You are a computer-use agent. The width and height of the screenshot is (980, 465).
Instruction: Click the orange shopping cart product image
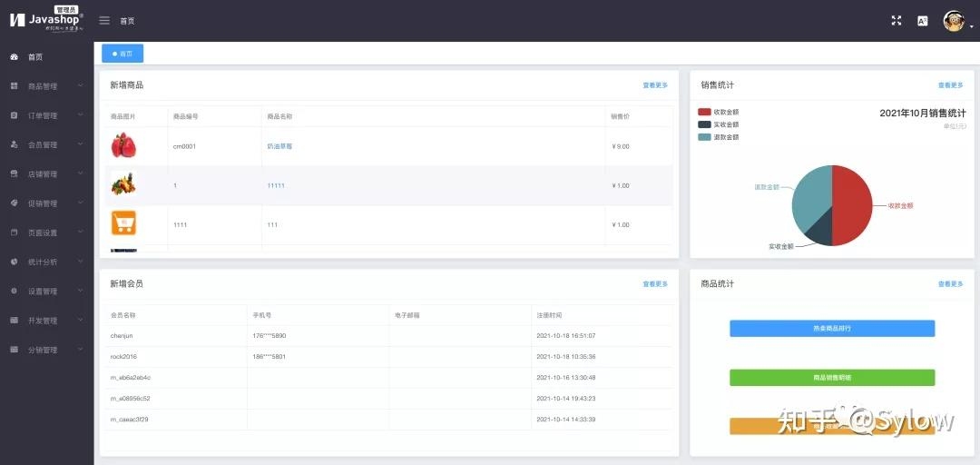[123, 223]
